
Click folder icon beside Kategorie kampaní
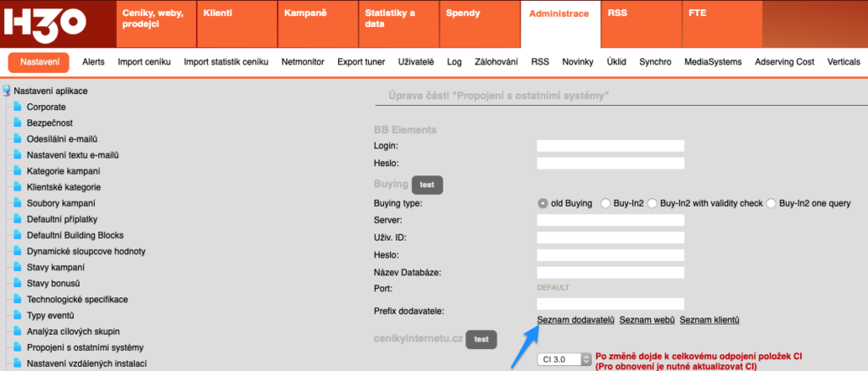(x=17, y=171)
